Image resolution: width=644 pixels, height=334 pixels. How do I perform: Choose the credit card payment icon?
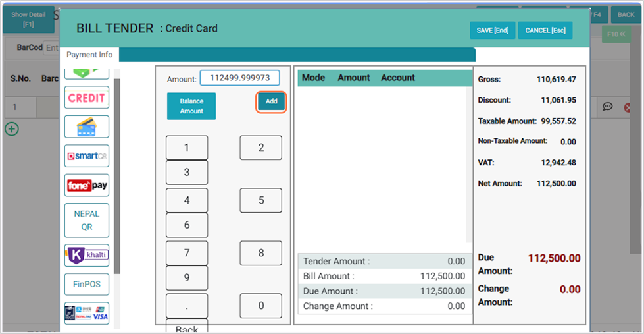(87, 126)
